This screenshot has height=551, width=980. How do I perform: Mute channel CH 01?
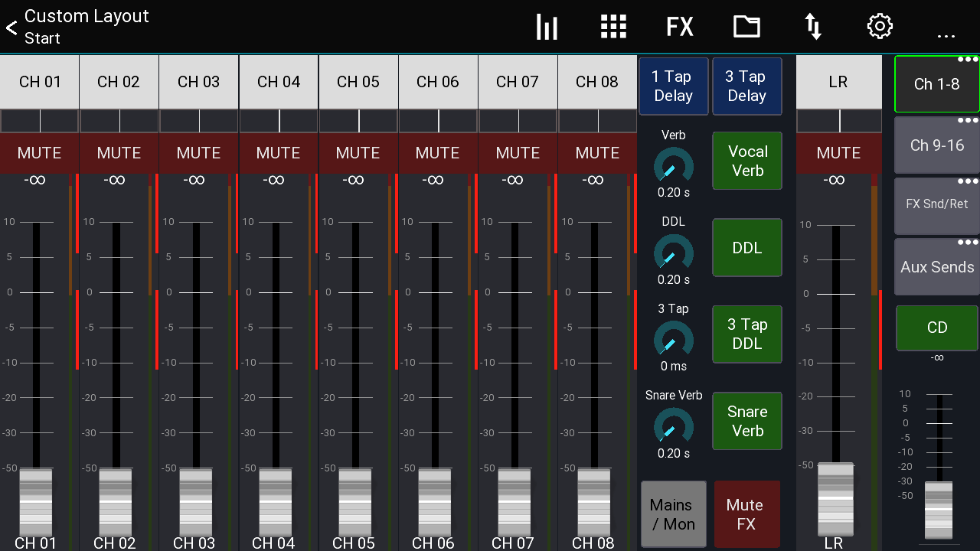click(x=38, y=153)
